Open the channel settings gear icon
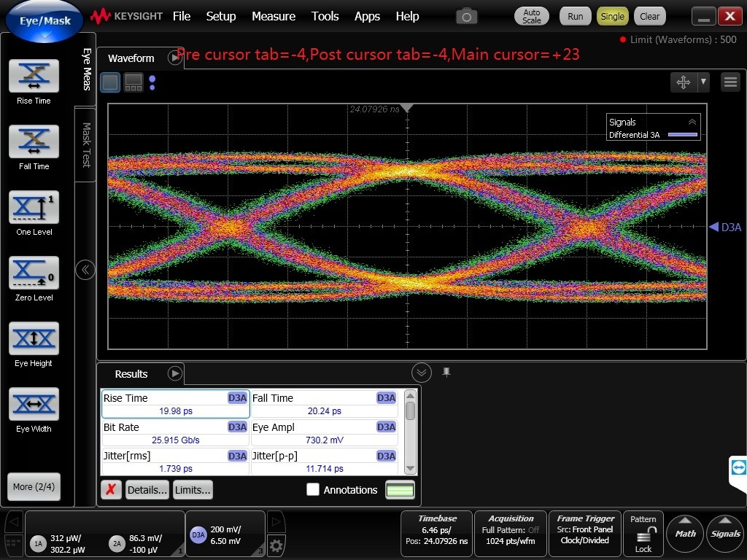 (x=276, y=545)
